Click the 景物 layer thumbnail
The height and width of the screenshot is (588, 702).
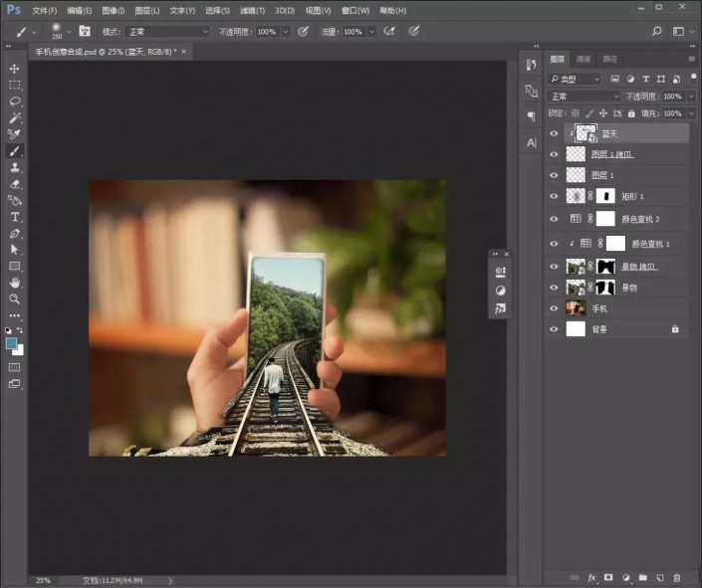tap(576, 288)
